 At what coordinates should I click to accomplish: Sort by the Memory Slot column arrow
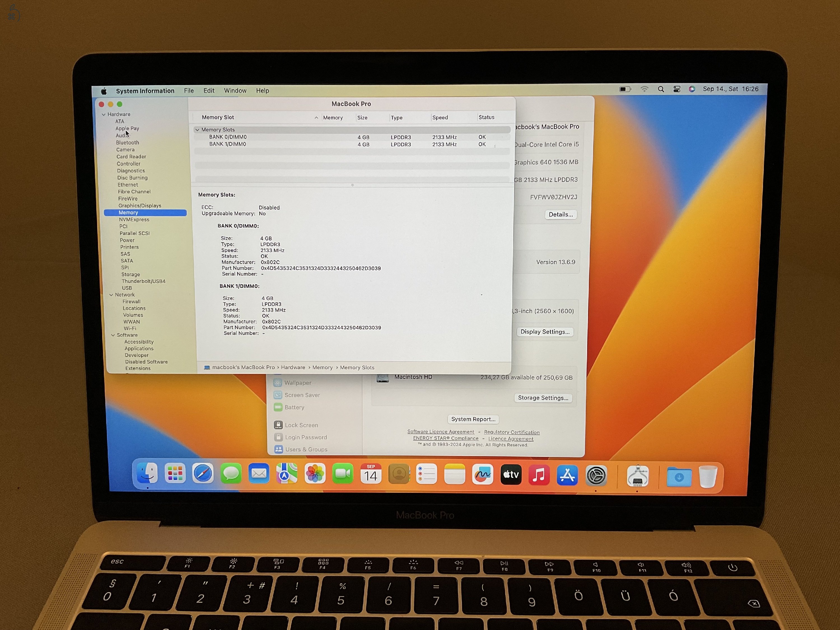tap(316, 118)
